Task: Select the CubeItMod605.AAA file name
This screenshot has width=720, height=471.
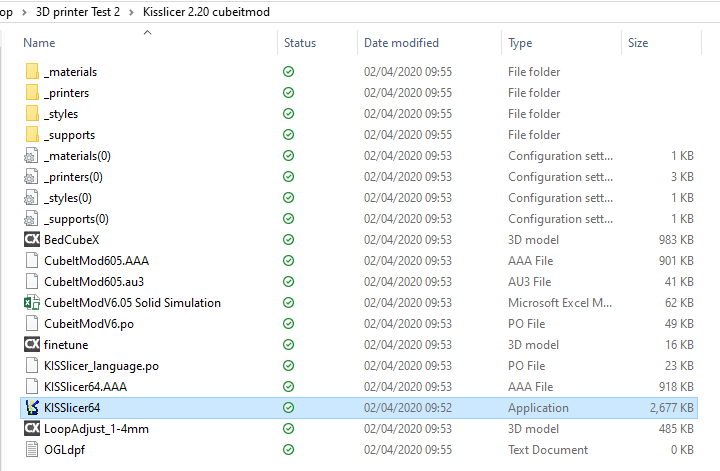Action: pos(96,261)
